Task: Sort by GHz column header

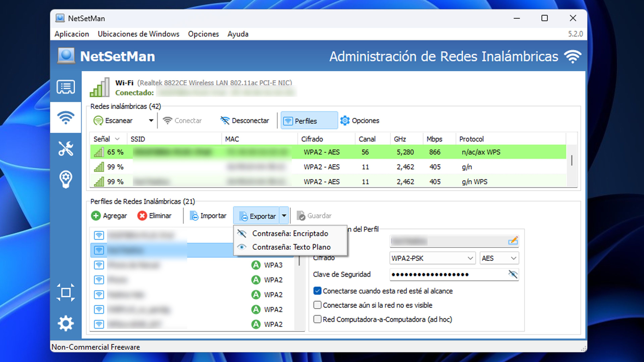Action: click(407, 139)
